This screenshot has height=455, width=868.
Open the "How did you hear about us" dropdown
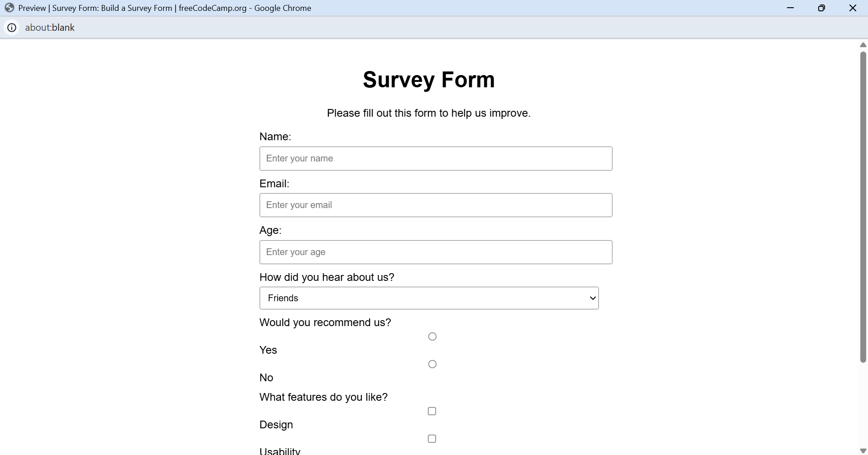click(x=429, y=298)
